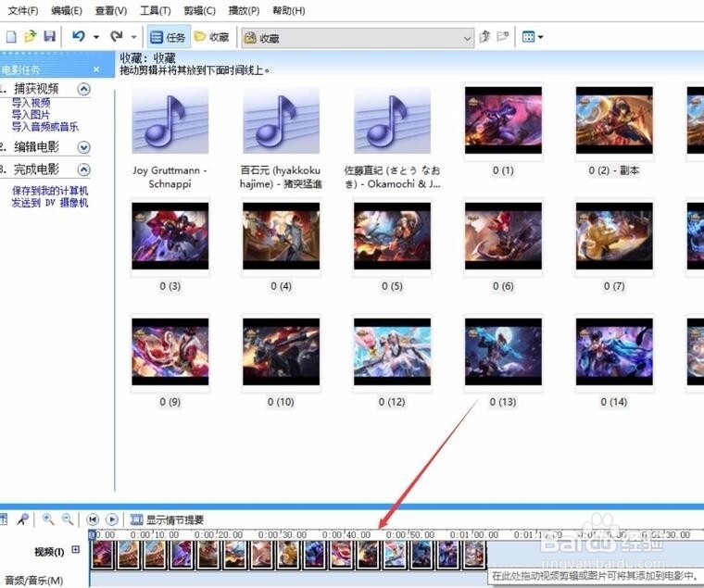Open the 文件(F) menu
Image resolution: width=704 pixels, height=588 pixels.
point(23,11)
